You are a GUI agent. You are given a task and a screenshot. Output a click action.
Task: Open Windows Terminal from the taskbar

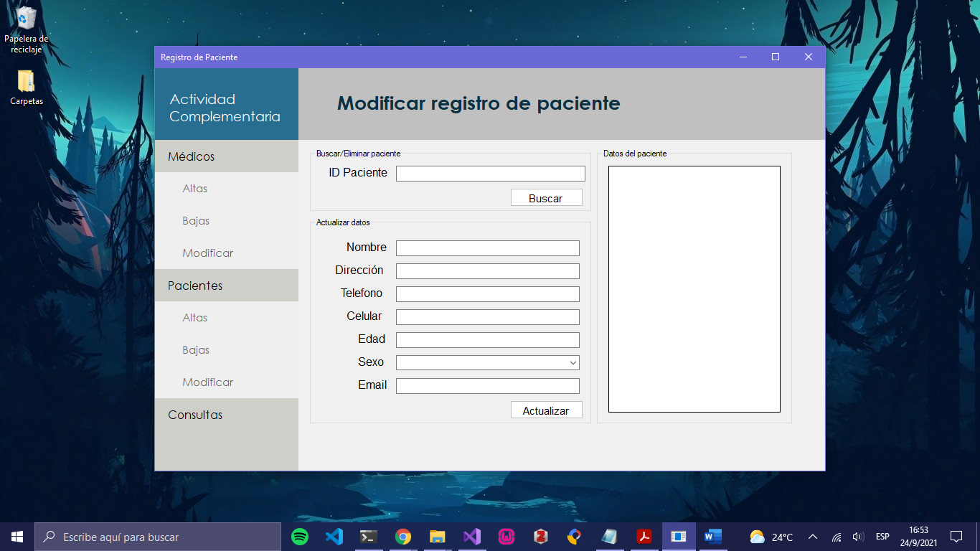(x=369, y=536)
